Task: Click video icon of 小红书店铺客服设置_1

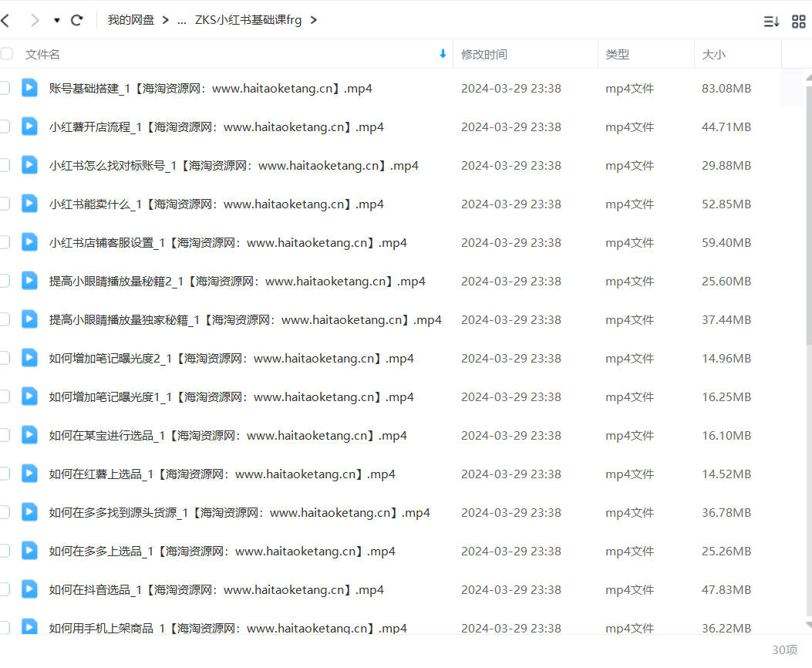Action: [x=29, y=242]
